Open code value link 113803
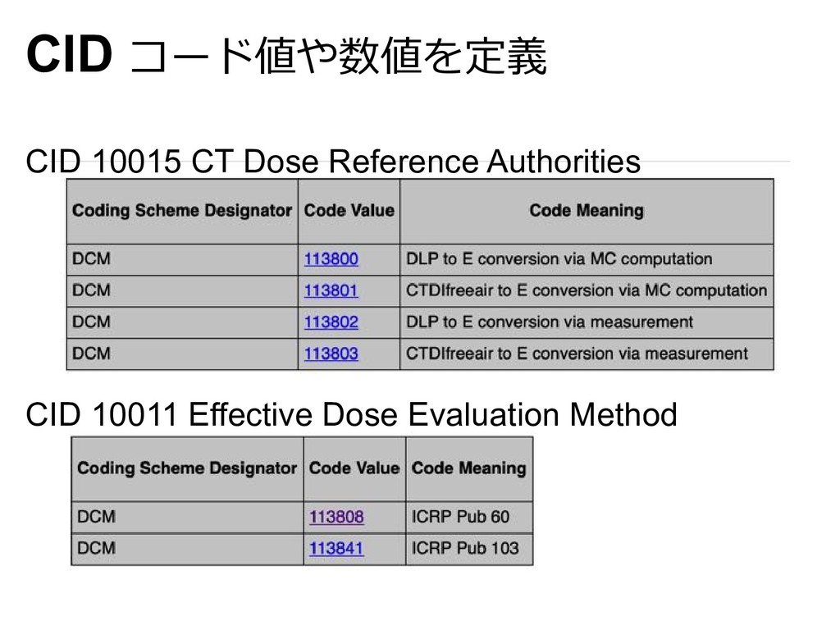 coord(331,354)
